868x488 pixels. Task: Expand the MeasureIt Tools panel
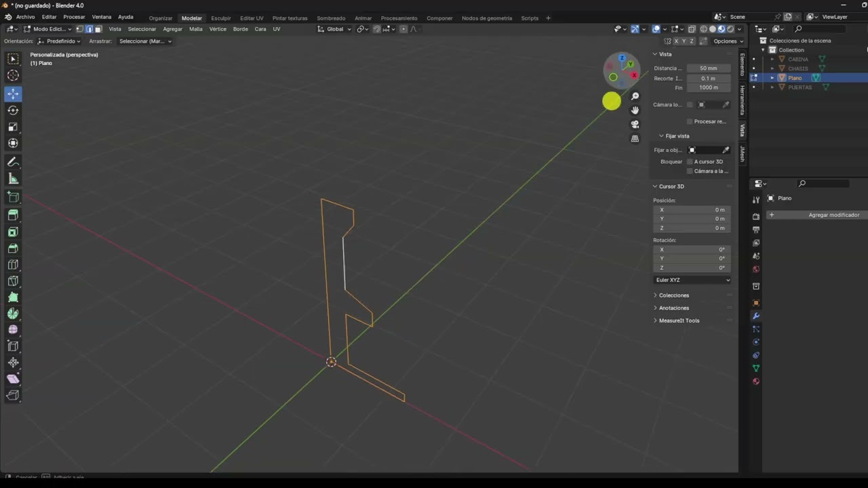pos(679,321)
